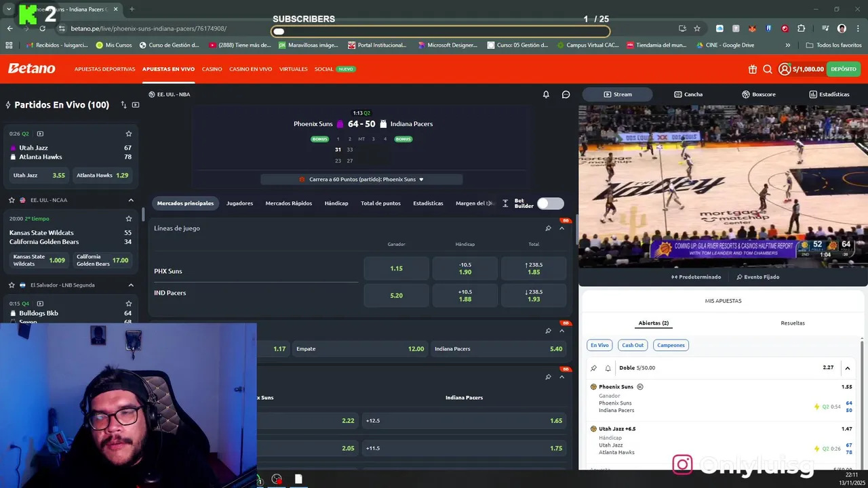Open Apuestas Deportivas in the top menu
The image size is (868, 488).
[x=104, y=69]
